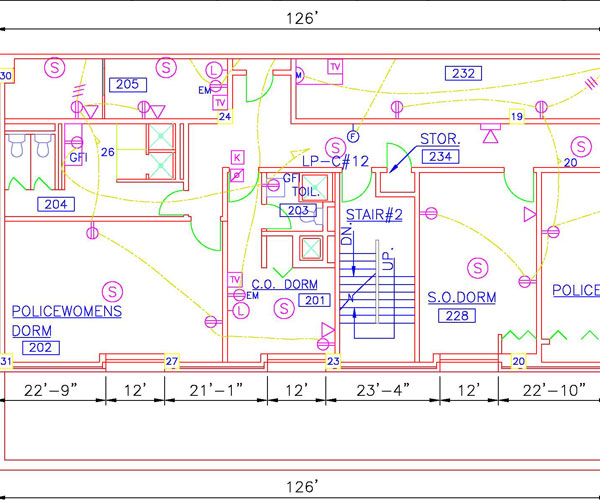Click the toilet fixture symbols in room 204
600x500 pixels.
pyautogui.click(x=29, y=145)
